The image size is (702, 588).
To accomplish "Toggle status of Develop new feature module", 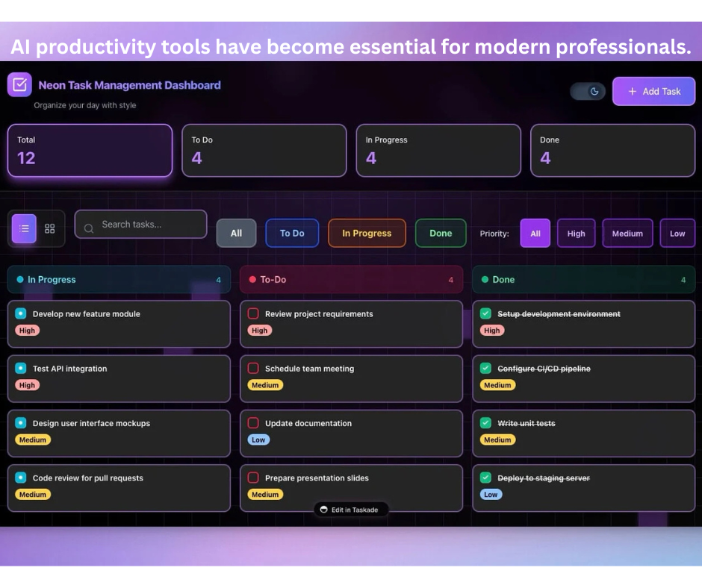I will [x=21, y=313].
